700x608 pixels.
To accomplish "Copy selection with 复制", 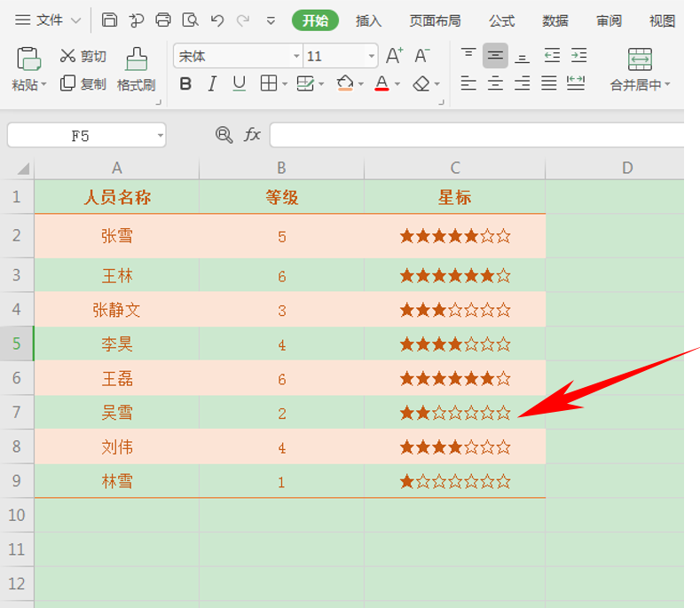I will [x=83, y=83].
